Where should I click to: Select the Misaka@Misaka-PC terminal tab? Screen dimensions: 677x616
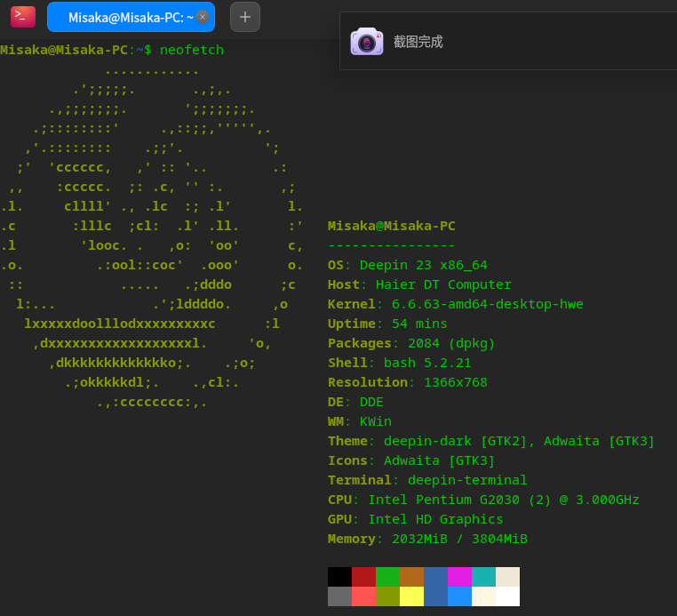(x=131, y=17)
